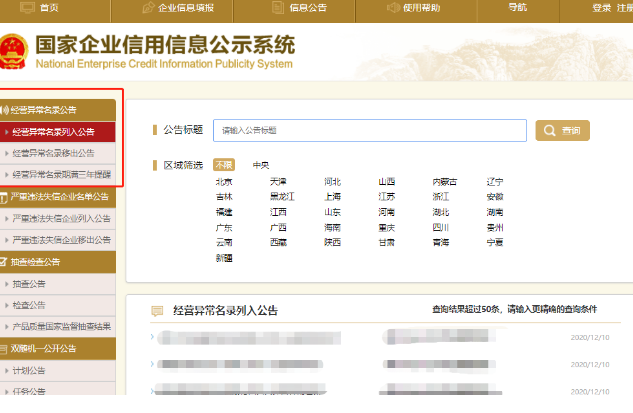Open 经营异常名录列入公告 sidebar item
The image size is (633, 413).
pos(58,132)
